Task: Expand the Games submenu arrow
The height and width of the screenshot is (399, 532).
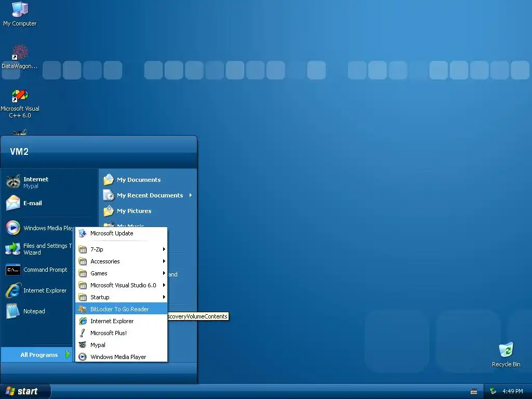Action: coord(164,273)
